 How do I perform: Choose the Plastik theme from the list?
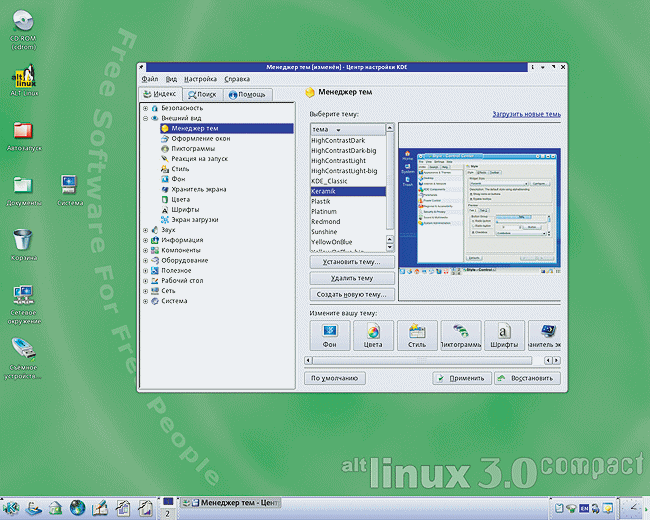coord(324,201)
